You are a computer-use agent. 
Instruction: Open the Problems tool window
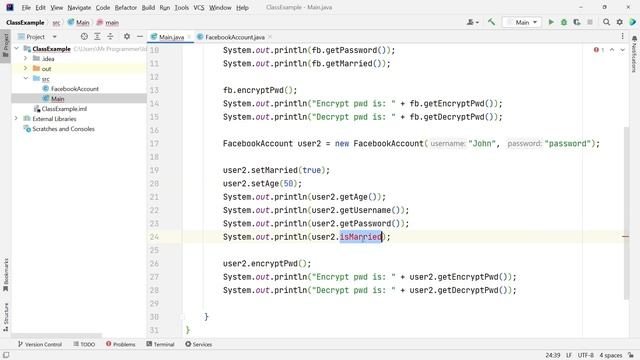(121, 344)
